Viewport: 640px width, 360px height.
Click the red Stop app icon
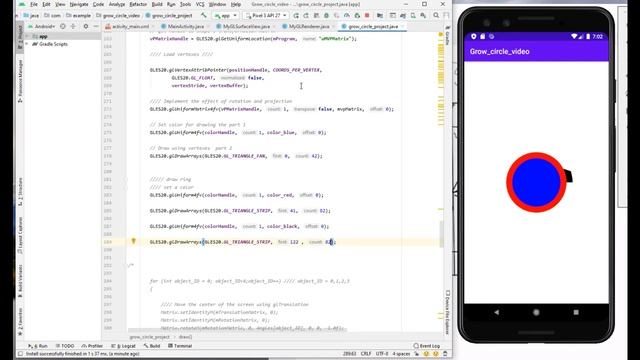tap(367, 16)
